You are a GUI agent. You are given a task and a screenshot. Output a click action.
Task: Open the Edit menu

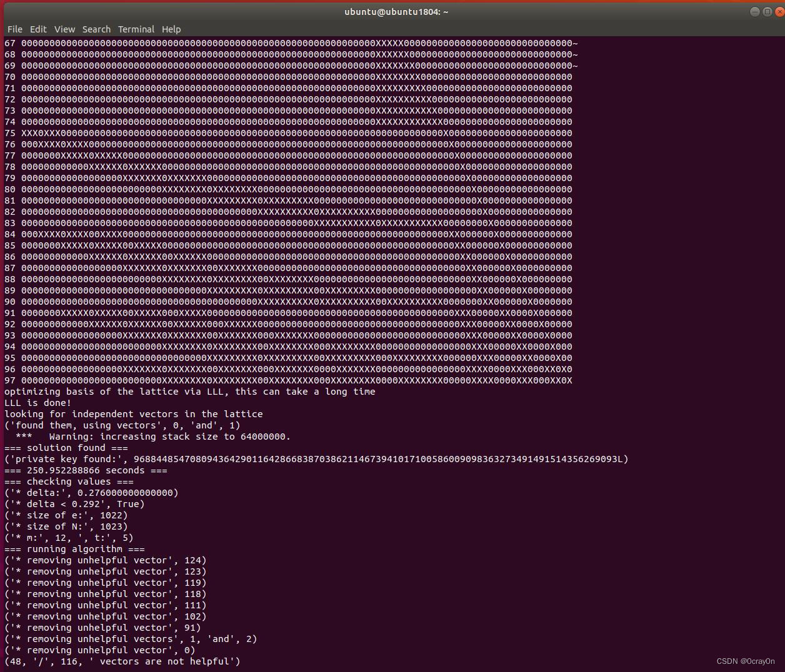(x=38, y=29)
